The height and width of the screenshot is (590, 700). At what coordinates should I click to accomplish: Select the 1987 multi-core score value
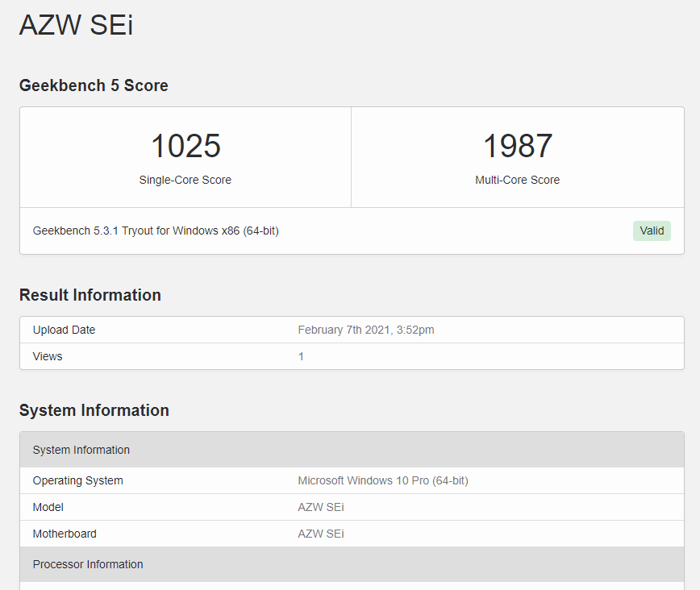click(x=518, y=146)
